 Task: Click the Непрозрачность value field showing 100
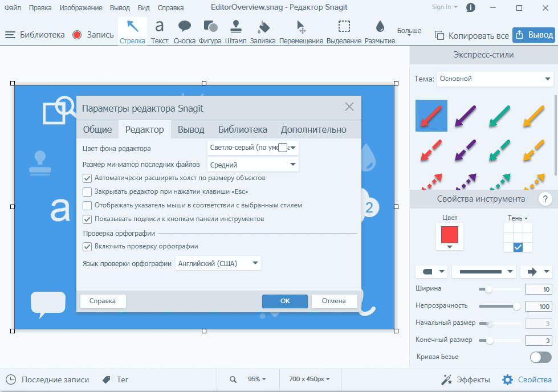[x=539, y=307]
